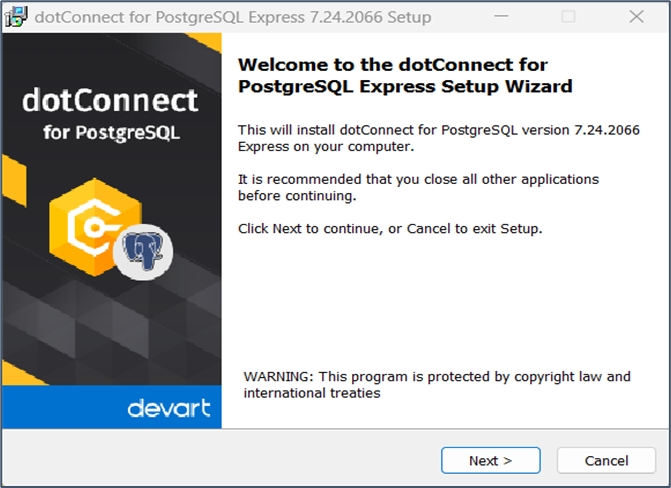Image resolution: width=671 pixels, height=488 pixels.
Task: Close the dotConnect setup window
Action: 636,17
